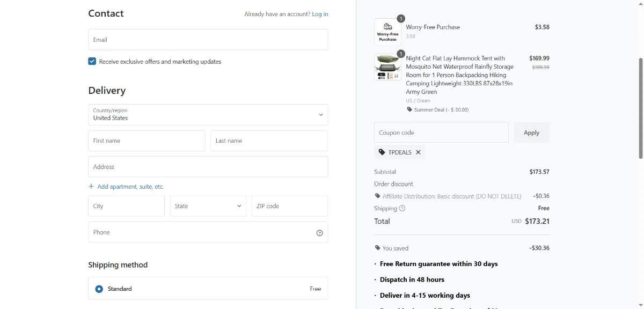Focus the Email input field
The height and width of the screenshot is (309, 644).
point(208,40)
